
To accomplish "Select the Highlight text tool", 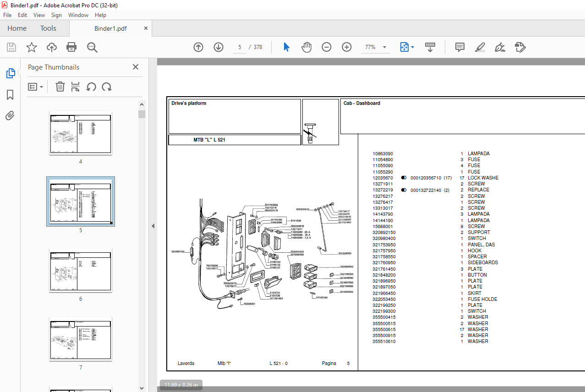I will (480, 47).
